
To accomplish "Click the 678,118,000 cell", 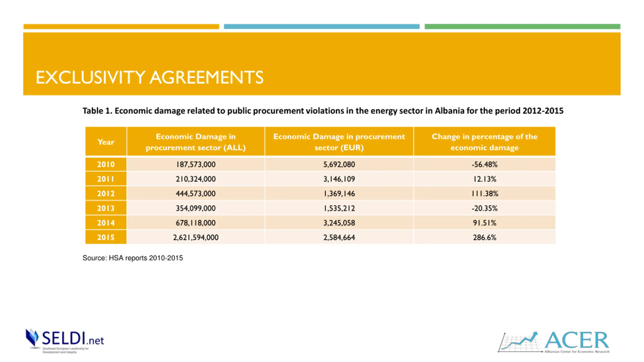I will coord(196,223).
